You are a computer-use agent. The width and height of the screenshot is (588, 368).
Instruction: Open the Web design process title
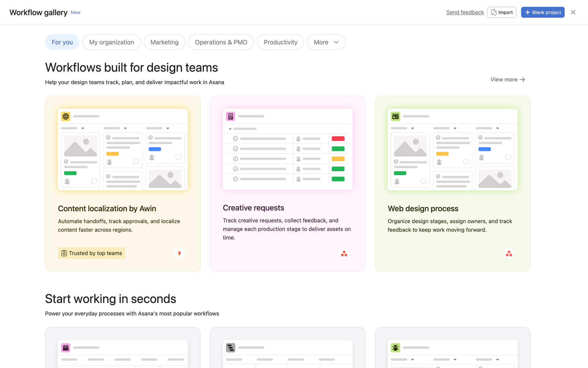[x=423, y=209]
